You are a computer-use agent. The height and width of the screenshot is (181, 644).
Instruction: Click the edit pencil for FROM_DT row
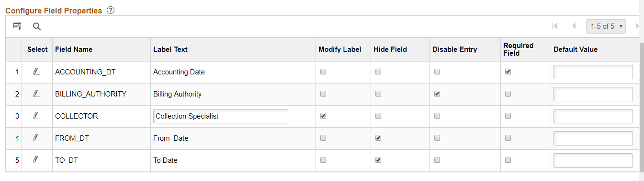pyautogui.click(x=36, y=138)
